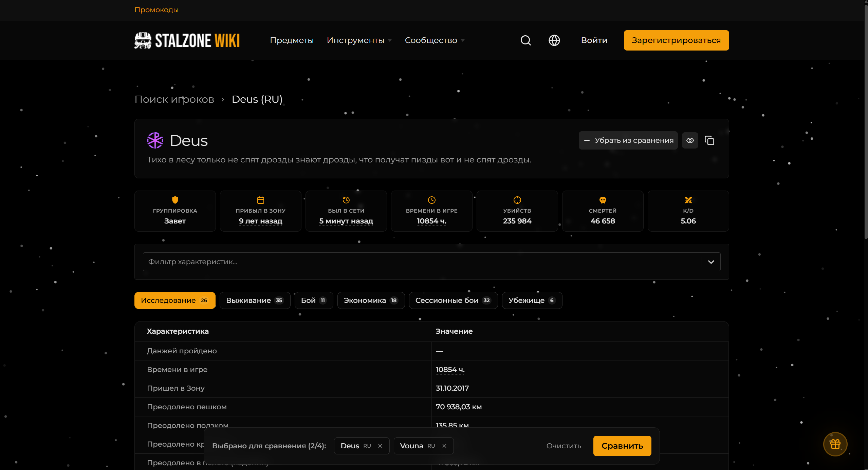Switch to the Бой tab

(x=314, y=300)
